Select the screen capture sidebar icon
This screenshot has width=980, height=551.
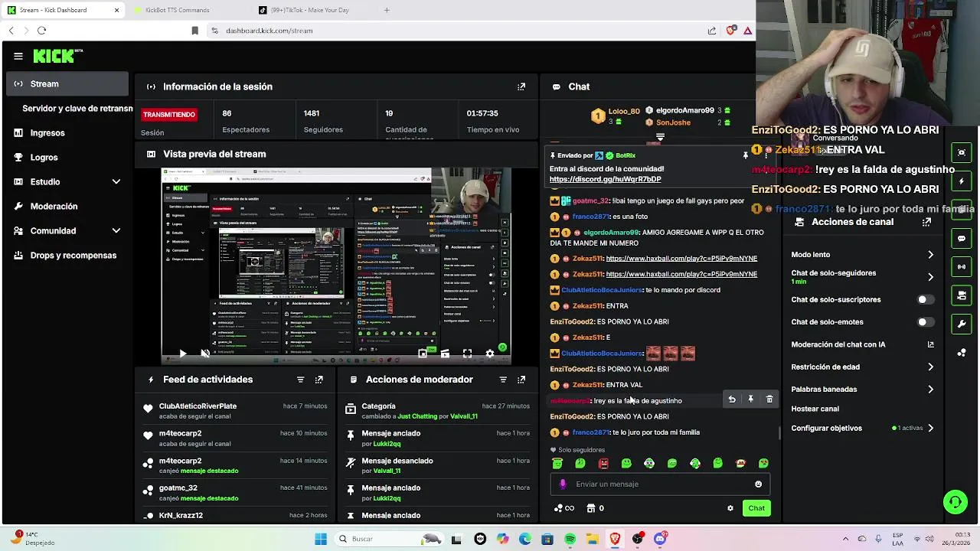click(962, 152)
